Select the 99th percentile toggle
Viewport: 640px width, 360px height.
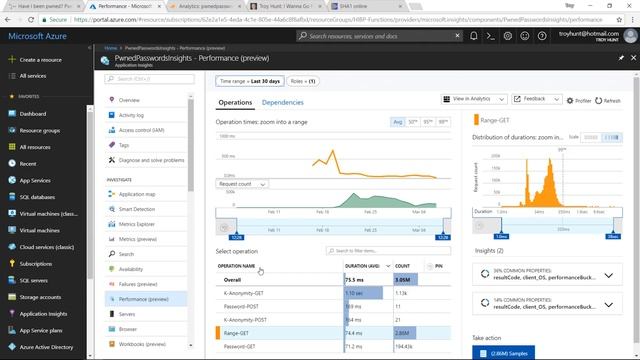coord(443,122)
